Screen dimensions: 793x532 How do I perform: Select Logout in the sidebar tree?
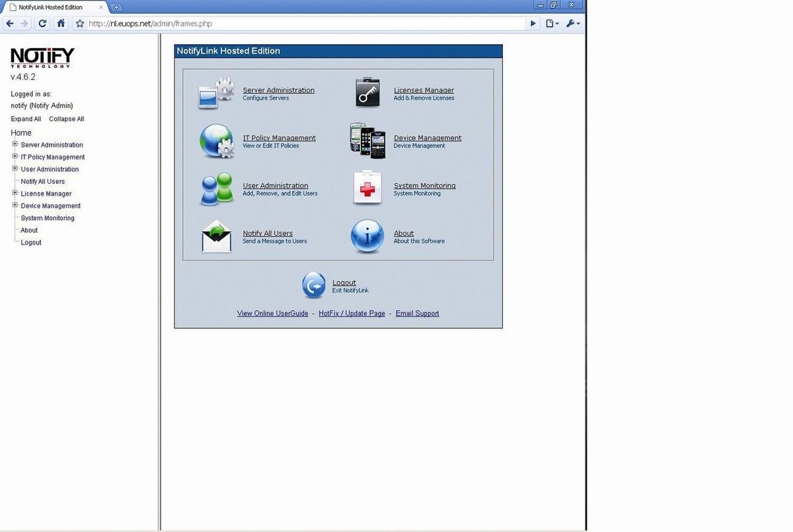point(31,243)
